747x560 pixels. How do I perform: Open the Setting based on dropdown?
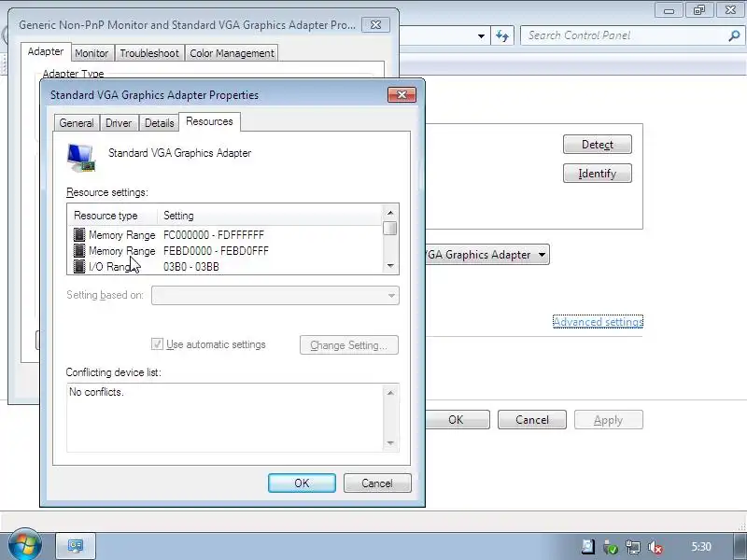point(275,295)
